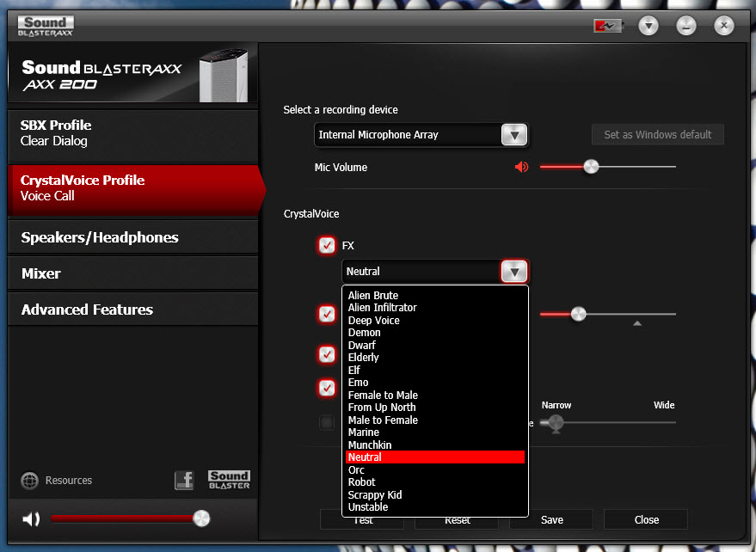Image resolution: width=756 pixels, height=552 pixels.
Task: Click the disabled checkbox beside Narrow slider
Action: click(327, 423)
